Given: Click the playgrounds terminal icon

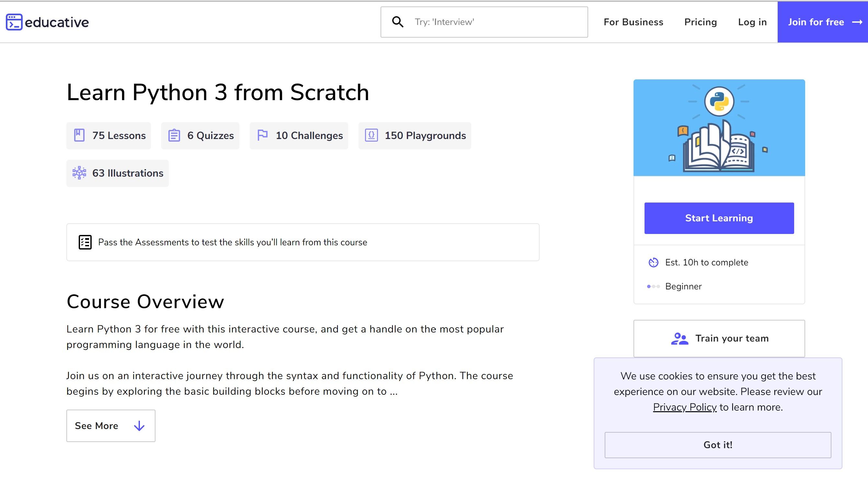Looking at the screenshot, I should 371,135.
